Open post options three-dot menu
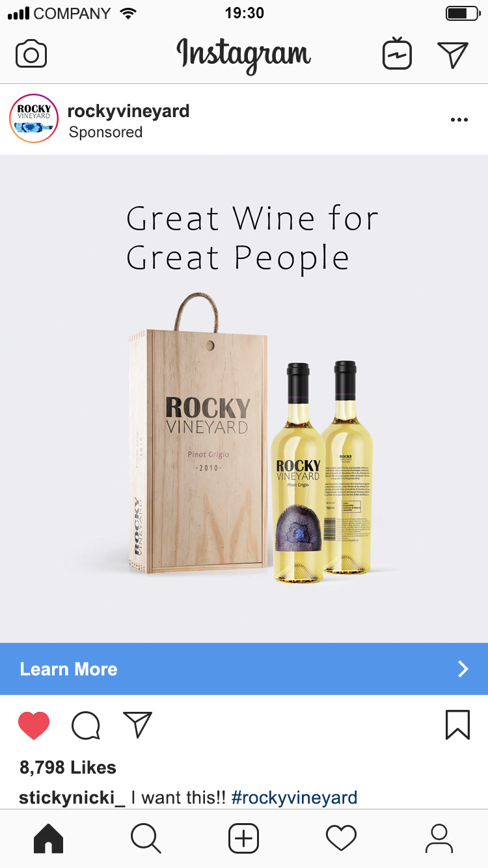This screenshot has height=868, width=488. [459, 120]
